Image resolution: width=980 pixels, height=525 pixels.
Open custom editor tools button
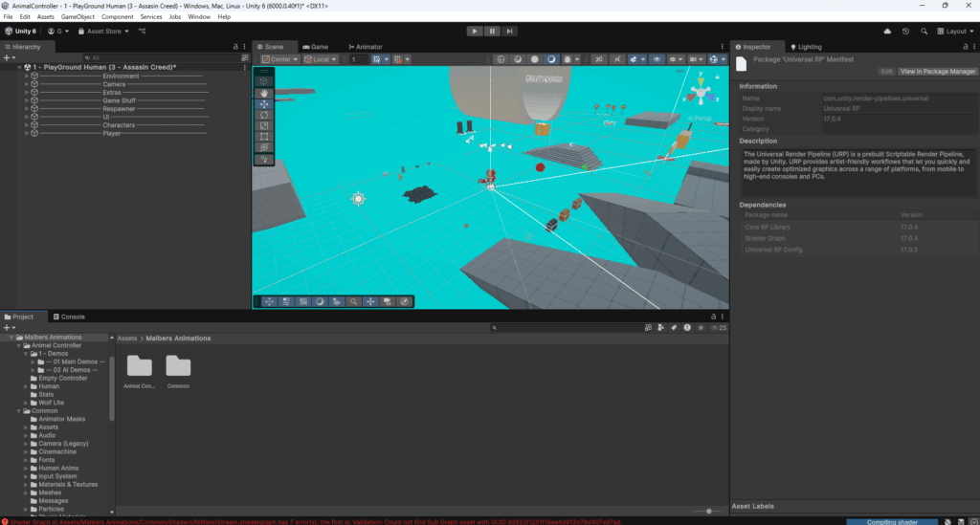[x=264, y=159]
